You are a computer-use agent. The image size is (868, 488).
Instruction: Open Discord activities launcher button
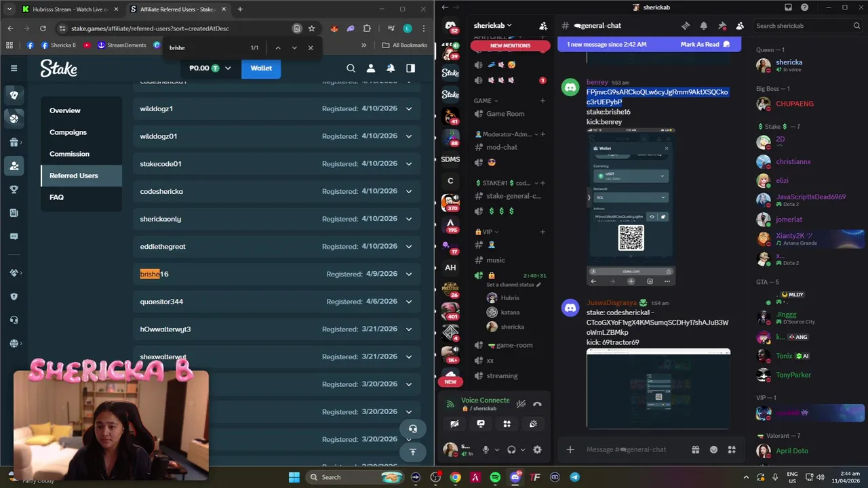pyautogui.click(x=507, y=424)
